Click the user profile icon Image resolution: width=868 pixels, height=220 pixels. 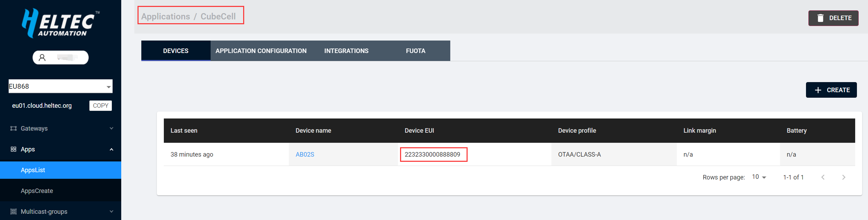tap(42, 58)
